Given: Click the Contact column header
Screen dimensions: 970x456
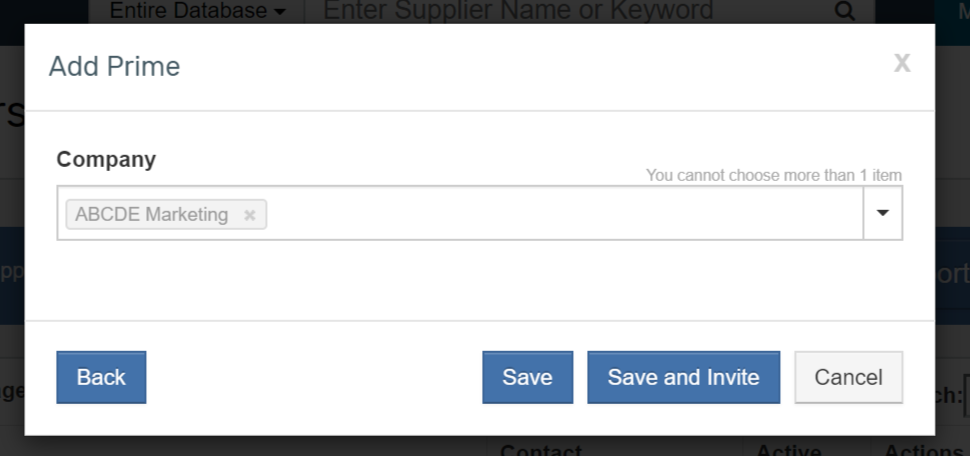Looking at the screenshot, I should (541, 450).
